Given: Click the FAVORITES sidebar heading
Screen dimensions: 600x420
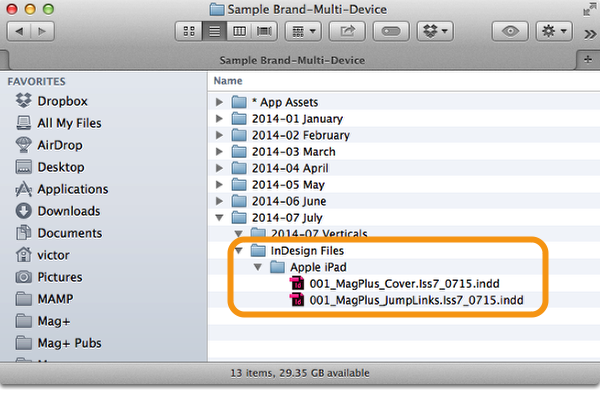Looking at the screenshot, I should coord(36,81).
